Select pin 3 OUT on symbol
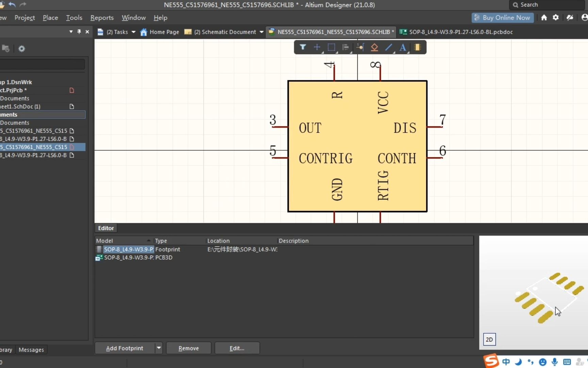This screenshot has height=368, width=588. coord(280,127)
